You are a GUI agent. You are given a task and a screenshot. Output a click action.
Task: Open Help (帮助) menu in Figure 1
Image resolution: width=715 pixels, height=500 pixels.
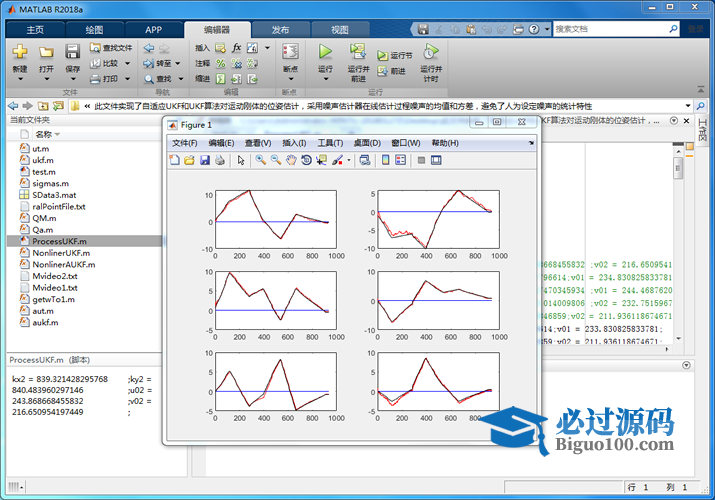[445, 143]
